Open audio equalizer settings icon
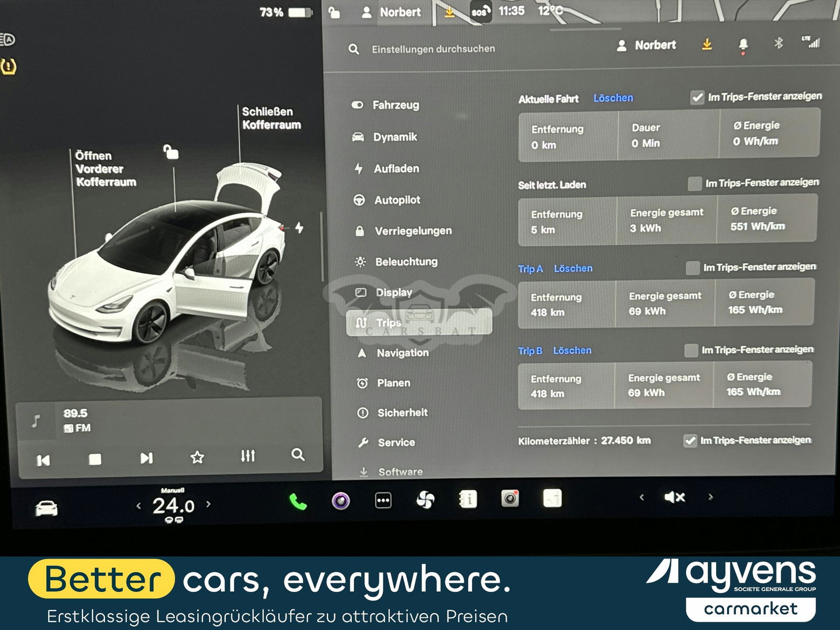840x630 pixels. [248, 456]
